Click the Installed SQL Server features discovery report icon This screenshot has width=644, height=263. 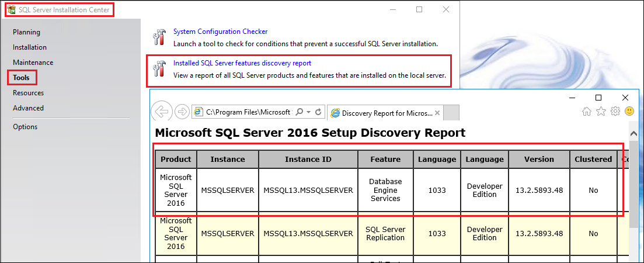coord(159,68)
